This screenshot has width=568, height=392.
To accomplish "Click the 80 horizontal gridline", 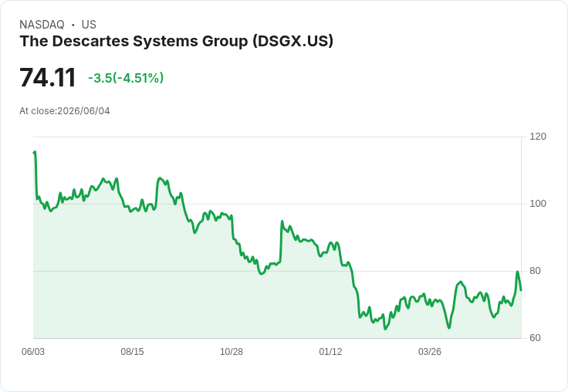I will pos(277,271).
